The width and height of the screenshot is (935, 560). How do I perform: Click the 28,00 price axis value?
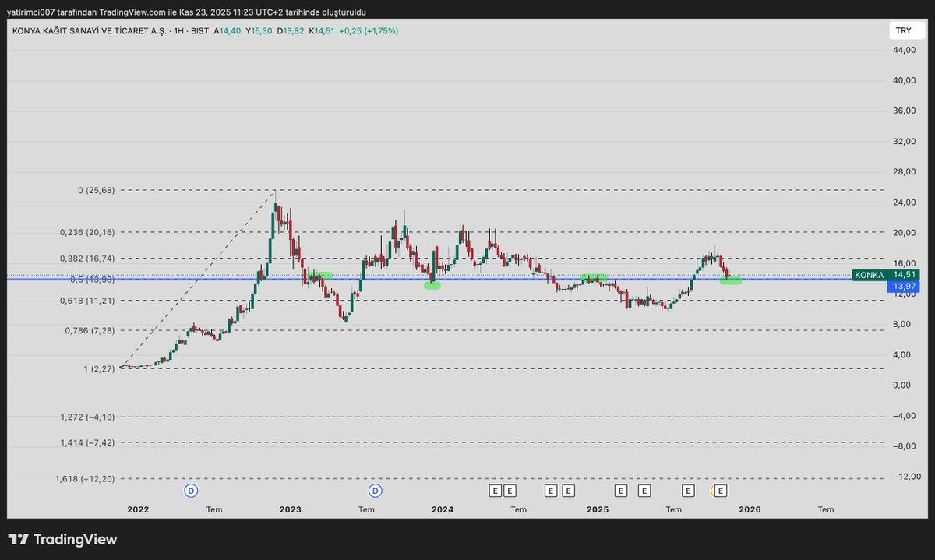pos(904,171)
